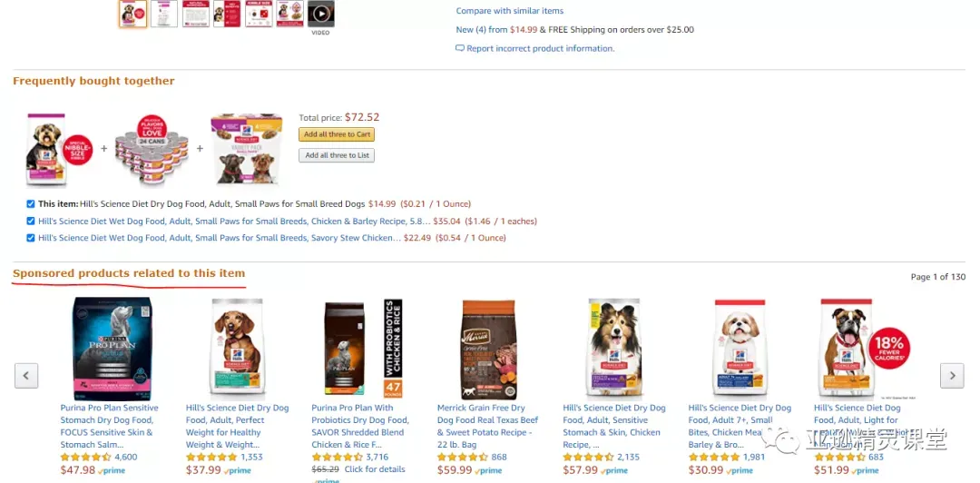
Task: Uncheck Chicken & Barley Recipe wet food checkbox
Action: pos(31,221)
